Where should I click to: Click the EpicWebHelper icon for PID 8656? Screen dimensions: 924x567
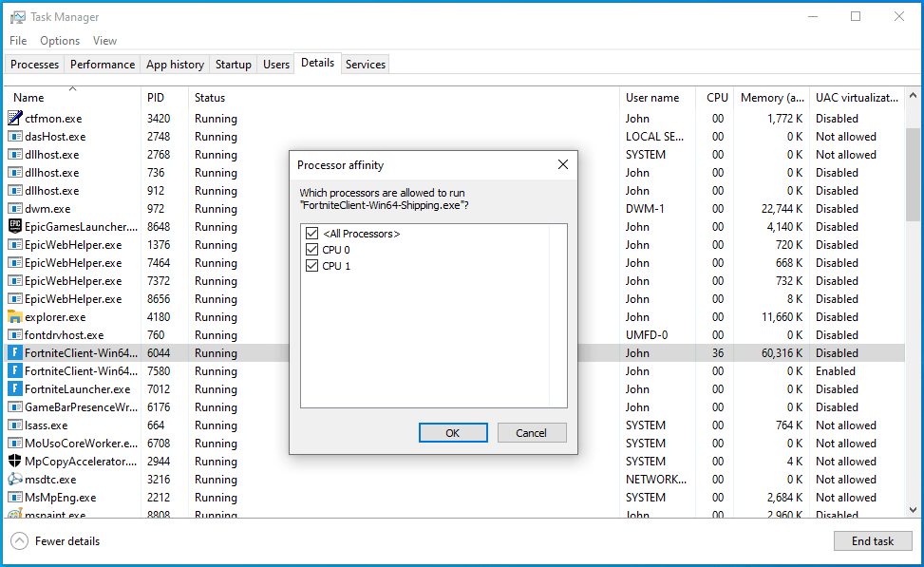click(15, 299)
